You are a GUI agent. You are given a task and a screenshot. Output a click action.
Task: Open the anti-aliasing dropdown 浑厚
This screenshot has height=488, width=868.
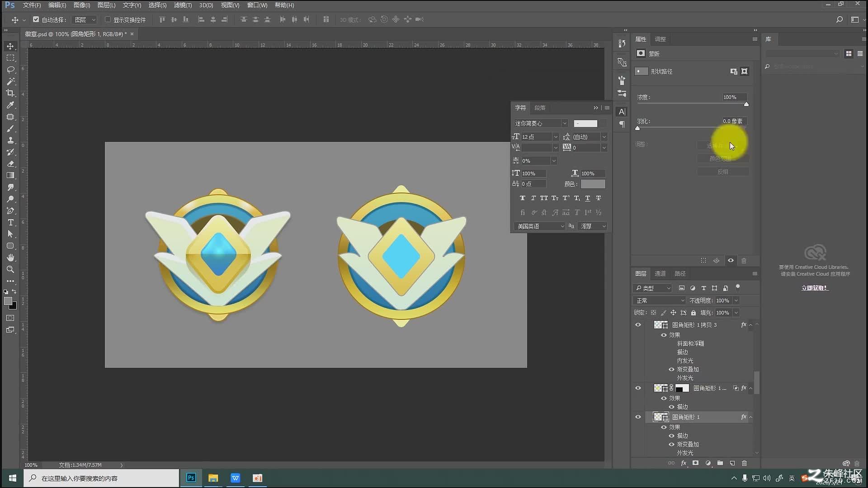point(592,226)
